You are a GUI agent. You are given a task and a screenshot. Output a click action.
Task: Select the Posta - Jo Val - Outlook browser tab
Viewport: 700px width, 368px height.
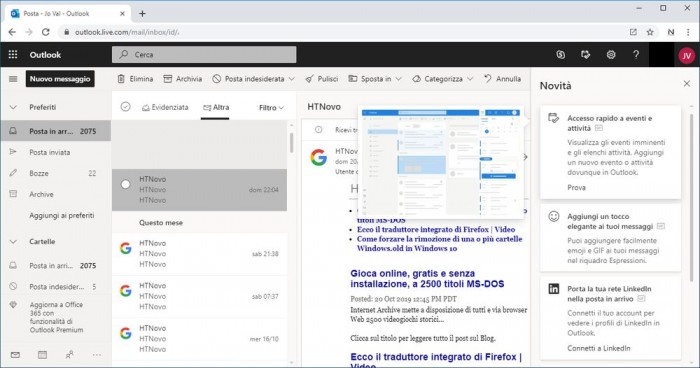[67, 13]
